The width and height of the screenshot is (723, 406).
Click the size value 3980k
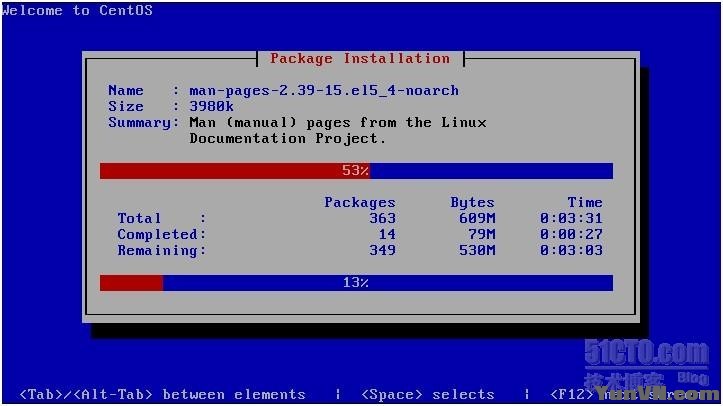211,106
